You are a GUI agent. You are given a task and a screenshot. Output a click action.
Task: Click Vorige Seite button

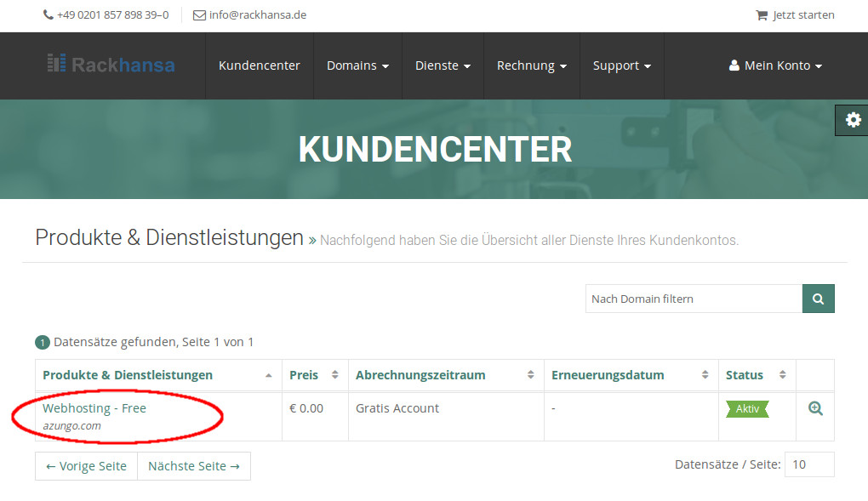coord(86,466)
